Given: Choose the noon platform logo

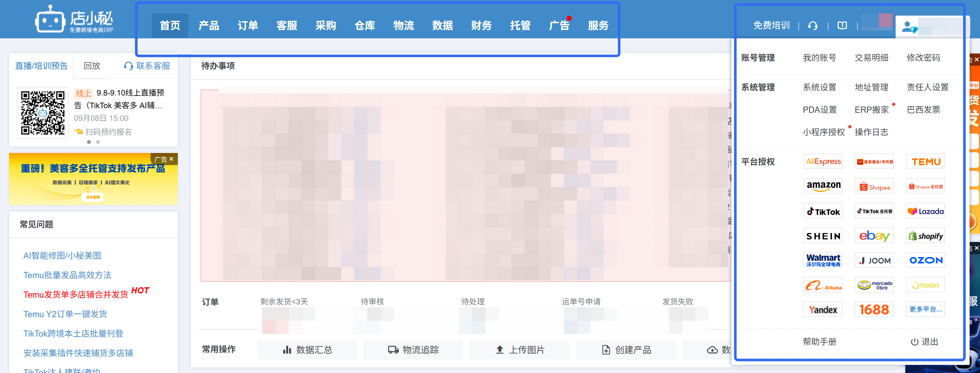Looking at the screenshot, I should click(x=925, y=285).
